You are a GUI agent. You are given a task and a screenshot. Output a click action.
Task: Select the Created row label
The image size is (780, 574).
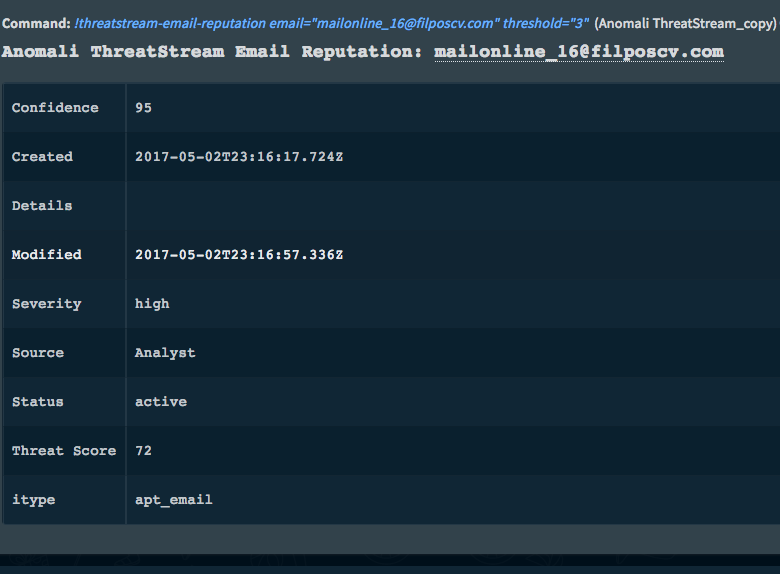click(42, 157)
